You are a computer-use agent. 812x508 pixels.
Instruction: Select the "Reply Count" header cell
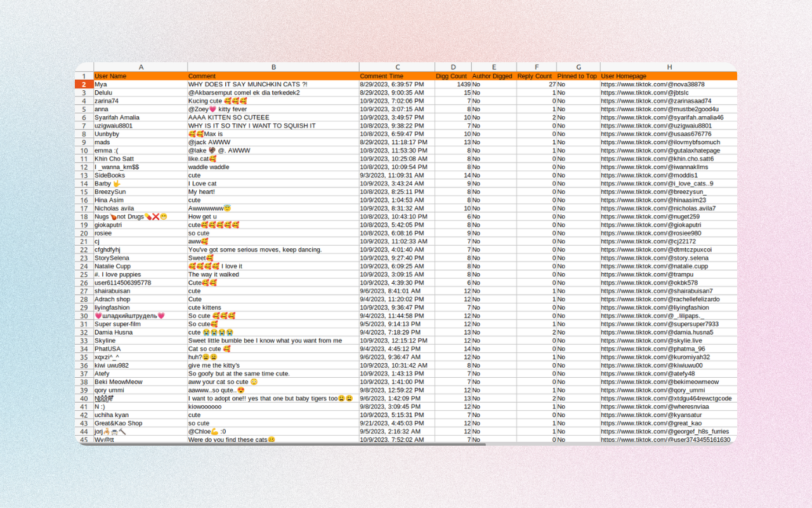tap(535, 76)
